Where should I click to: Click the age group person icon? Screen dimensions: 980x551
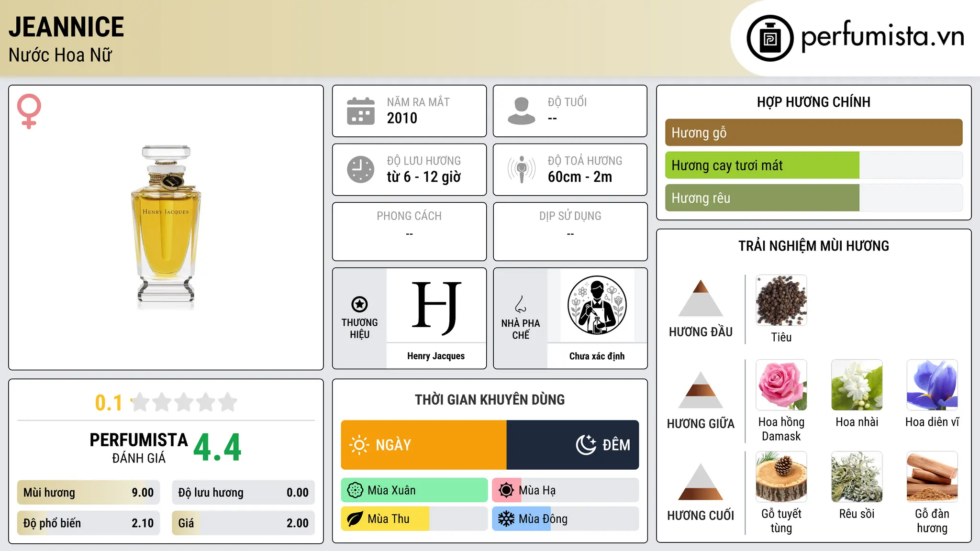pyautogui.click(x=522, y=111)
